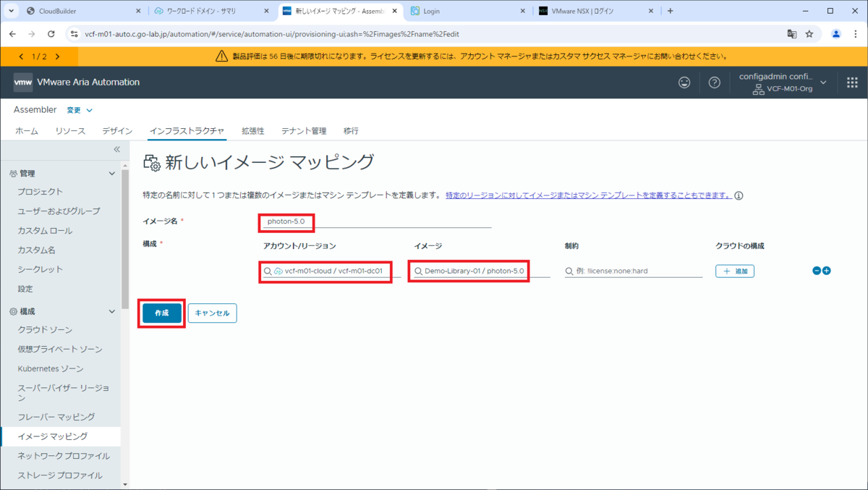The image size is (868, 490).
Task: Open the help question mark icon
Action: pyautogui.click(x=715, y=83)
